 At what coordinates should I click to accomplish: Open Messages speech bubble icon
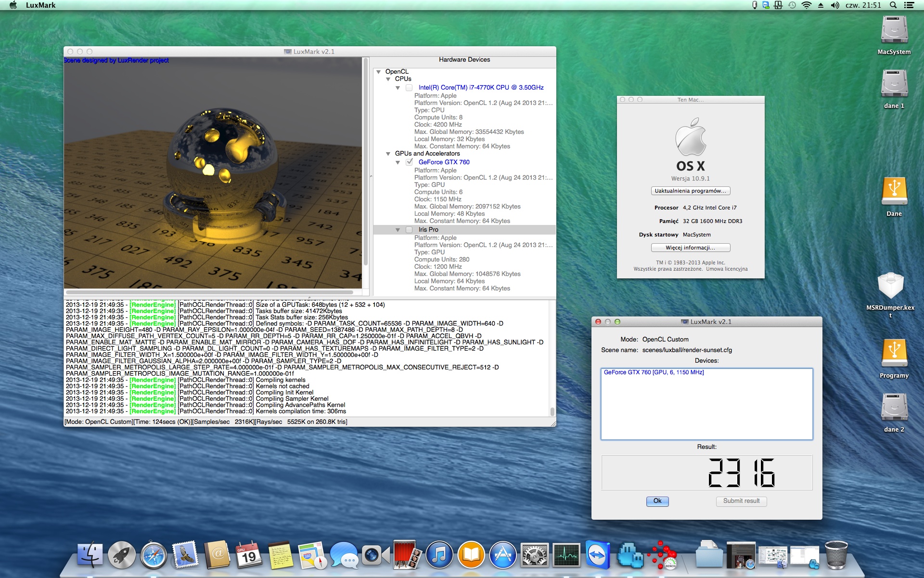coord(344,555)
